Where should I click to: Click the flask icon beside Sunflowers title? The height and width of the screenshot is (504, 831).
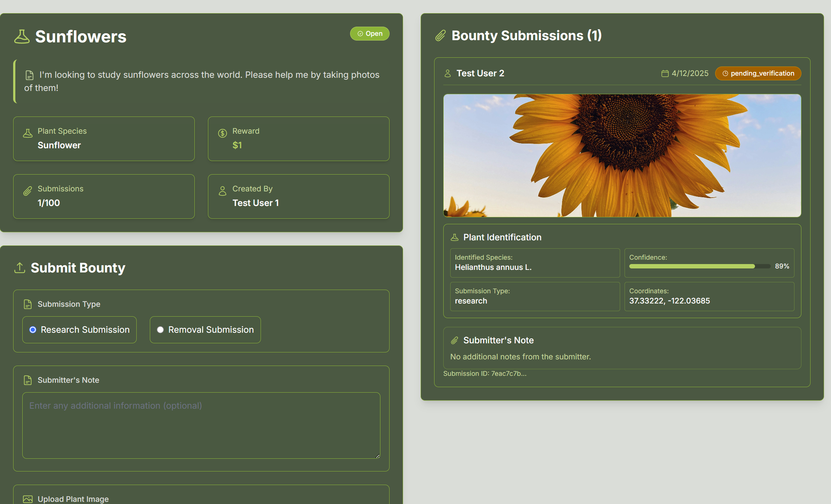[22, 37]
